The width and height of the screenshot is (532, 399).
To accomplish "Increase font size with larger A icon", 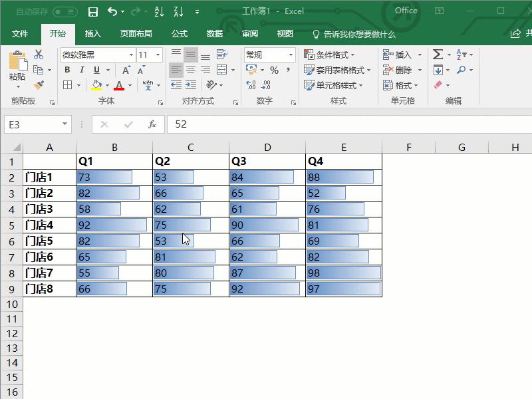I will [x=126, y=70].
